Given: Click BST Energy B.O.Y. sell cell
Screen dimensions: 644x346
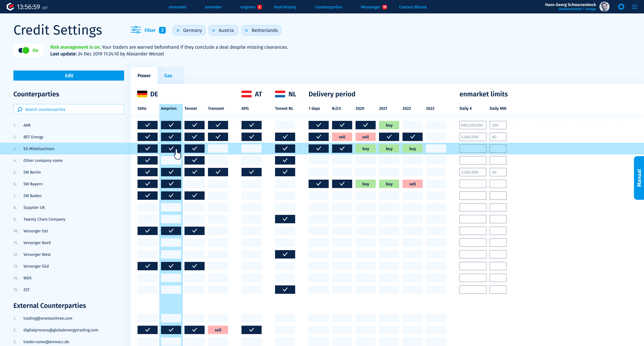Looking at the screenshot, I should (x=342, y=137).
